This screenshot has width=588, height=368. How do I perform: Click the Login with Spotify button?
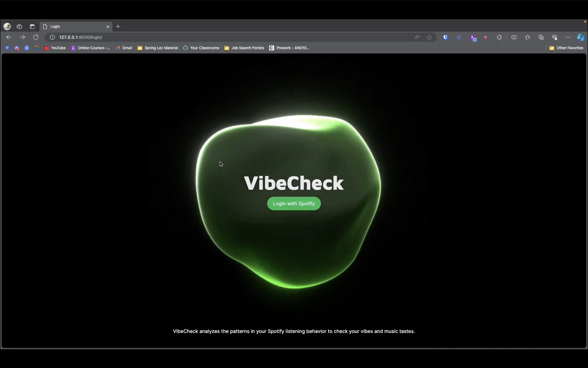tap(294, 203)
